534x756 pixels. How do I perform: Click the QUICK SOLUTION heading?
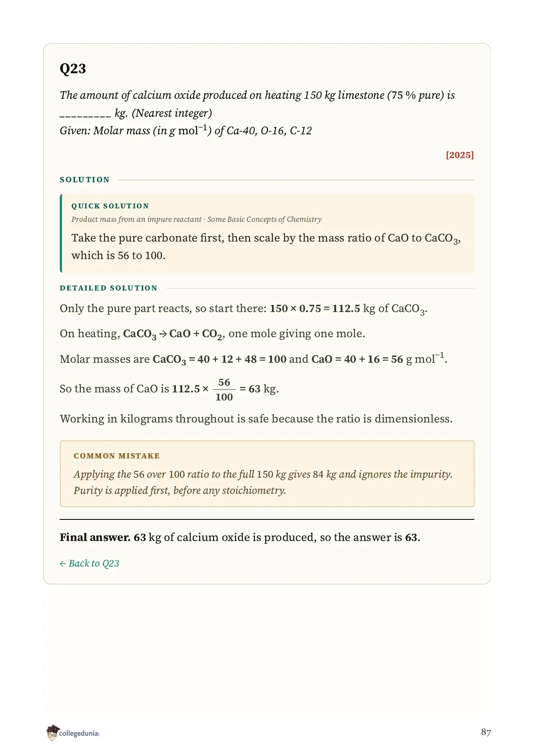(110, 206)
